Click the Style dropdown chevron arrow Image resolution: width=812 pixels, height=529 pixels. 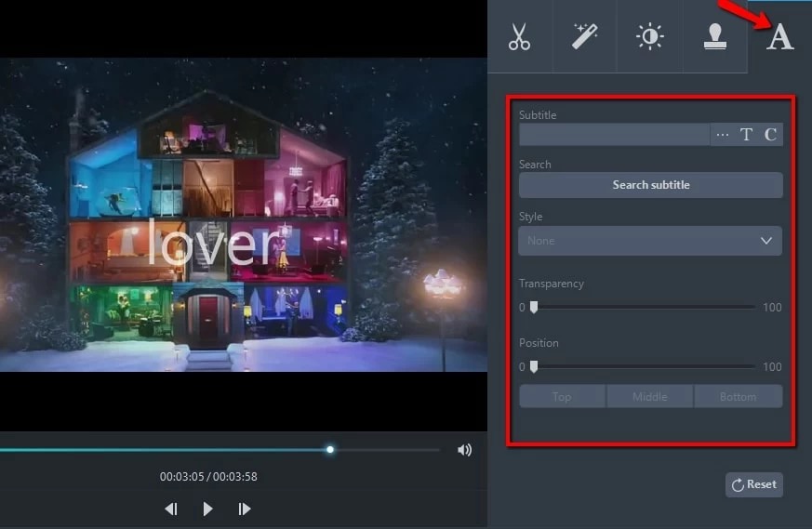766,241
